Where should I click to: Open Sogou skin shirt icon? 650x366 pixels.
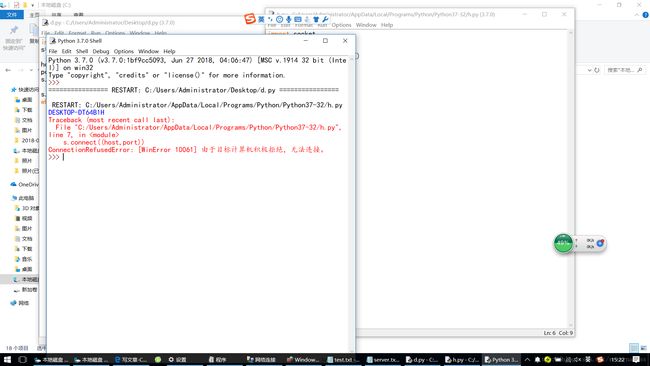(316, 19)
